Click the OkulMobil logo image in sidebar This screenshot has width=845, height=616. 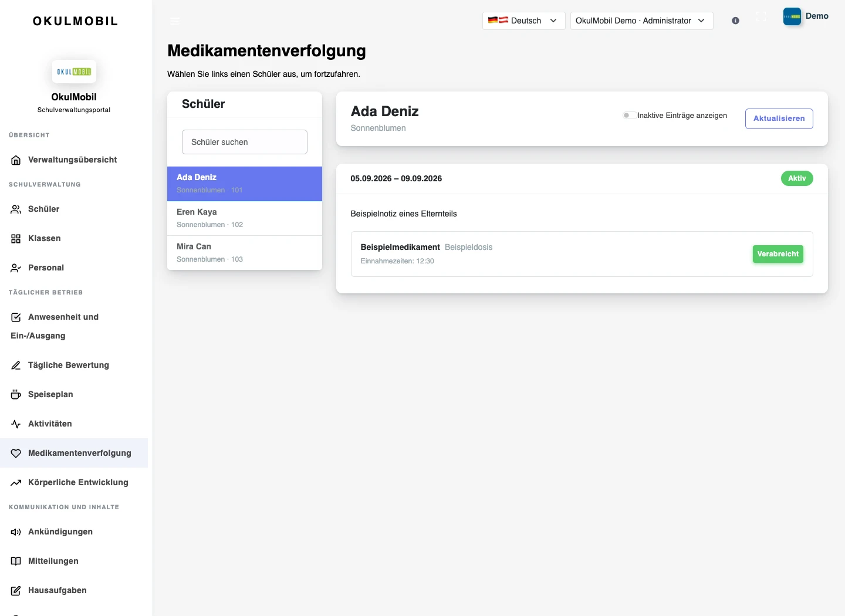point(74,72)
